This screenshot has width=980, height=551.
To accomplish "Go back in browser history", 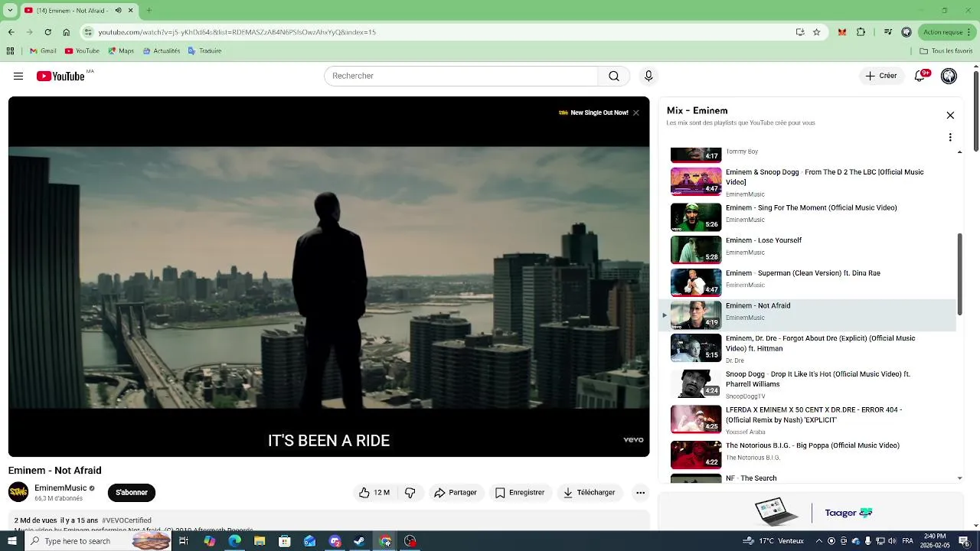I will point(11,32).
